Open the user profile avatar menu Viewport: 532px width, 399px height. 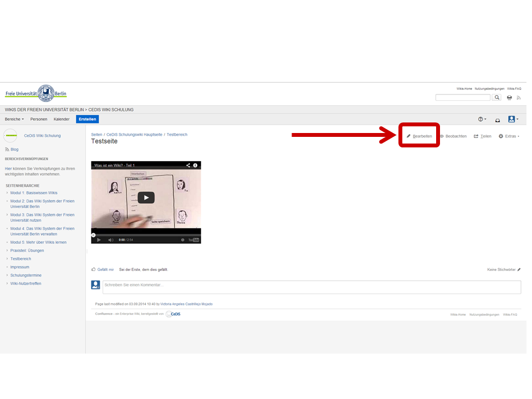[513, 119]
